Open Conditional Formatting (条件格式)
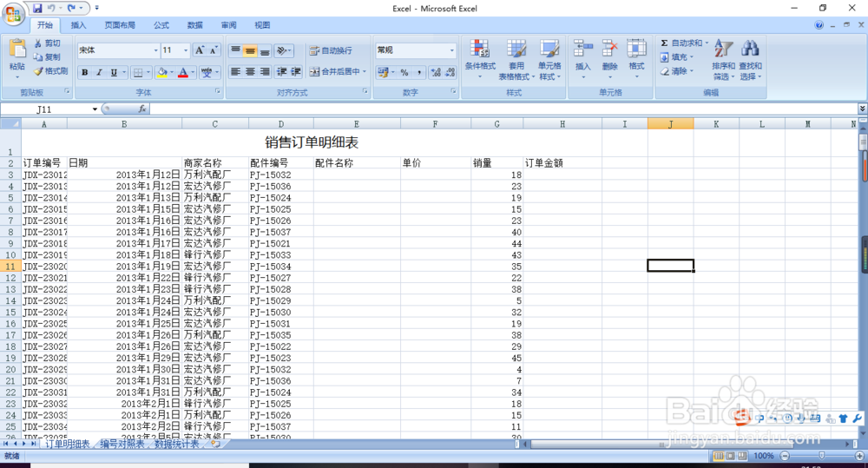The width and height of the screenshot is (868, 468). pyautogui.click(x=481, y=59)
